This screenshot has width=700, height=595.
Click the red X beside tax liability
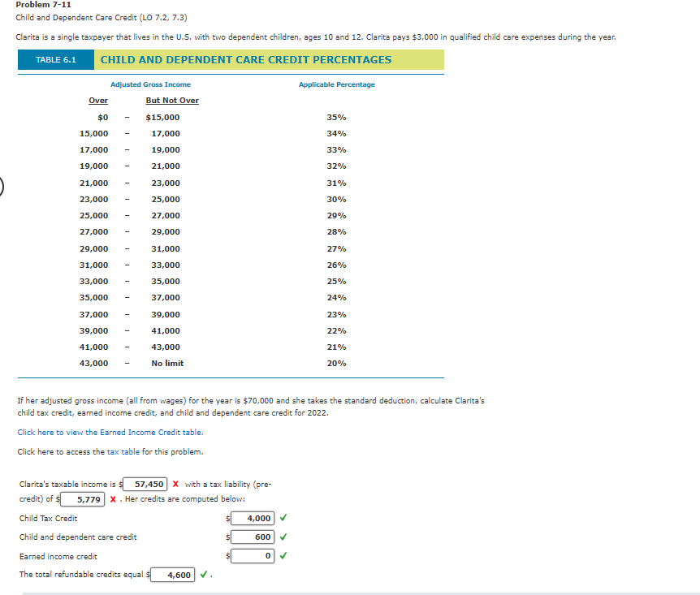point(113,499)
